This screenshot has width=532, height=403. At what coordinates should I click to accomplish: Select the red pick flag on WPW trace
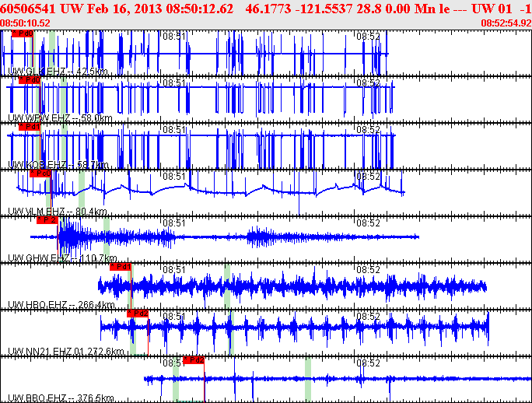pos(29,79)
